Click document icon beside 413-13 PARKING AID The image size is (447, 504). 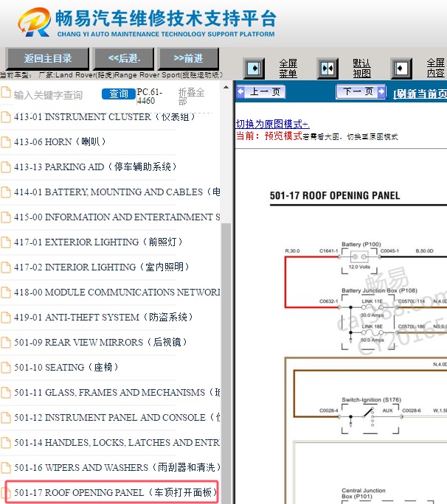pos(5,167)
